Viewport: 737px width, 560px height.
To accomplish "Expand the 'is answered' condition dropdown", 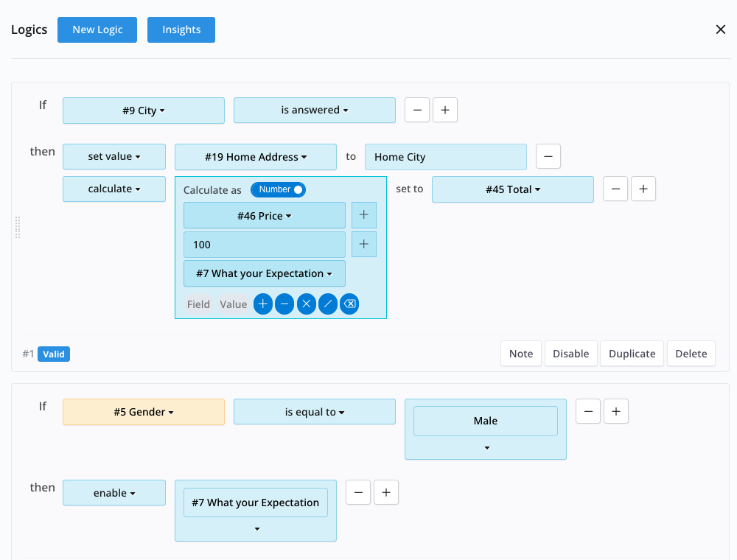I will click(315, 111).
